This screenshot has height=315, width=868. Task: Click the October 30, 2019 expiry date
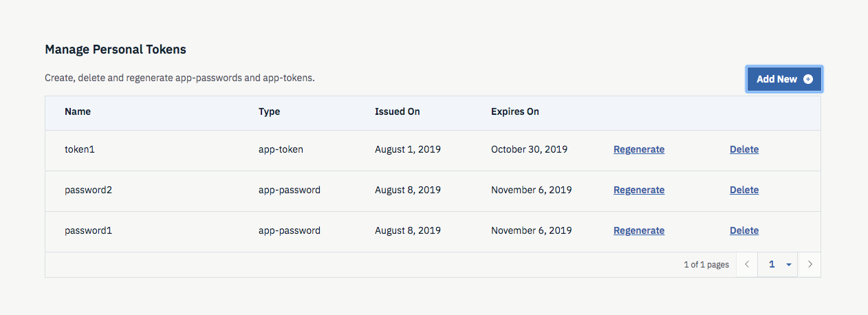[529, 149]
